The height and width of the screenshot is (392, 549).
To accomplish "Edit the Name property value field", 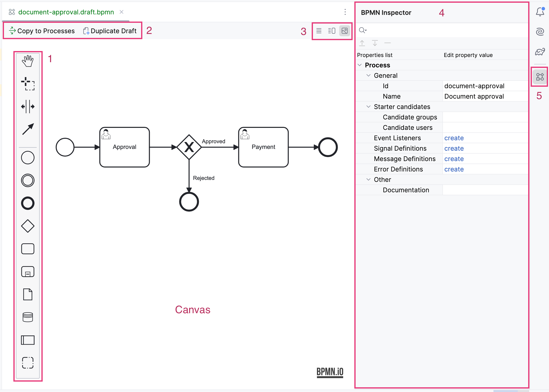I will click(485, 96).
